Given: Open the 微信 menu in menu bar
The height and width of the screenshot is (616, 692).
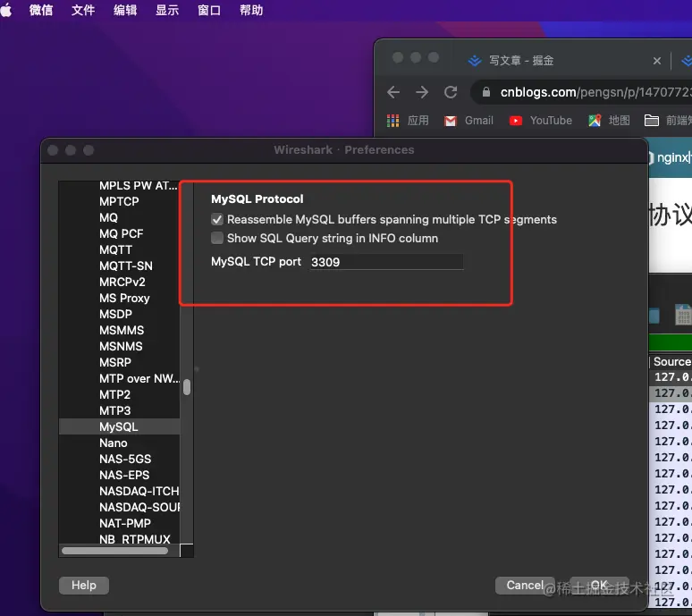Looking at the screenshot, I should click(41, 10).
